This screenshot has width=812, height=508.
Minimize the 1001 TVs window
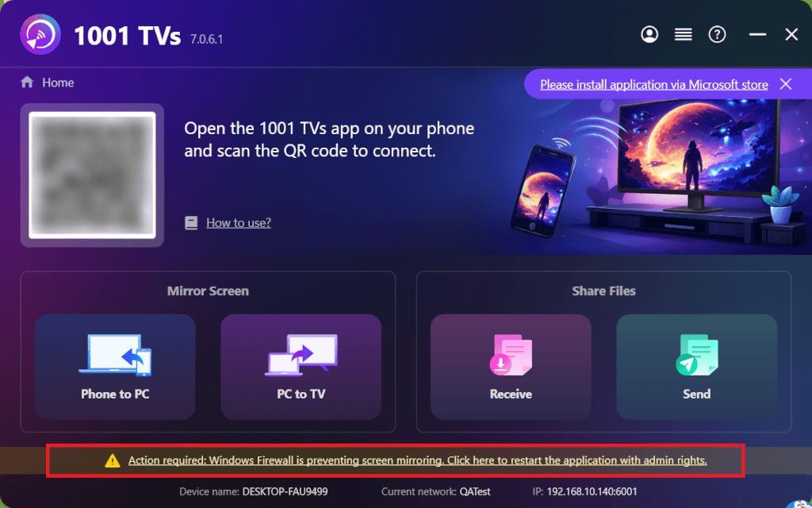click(x=757, y=35)
